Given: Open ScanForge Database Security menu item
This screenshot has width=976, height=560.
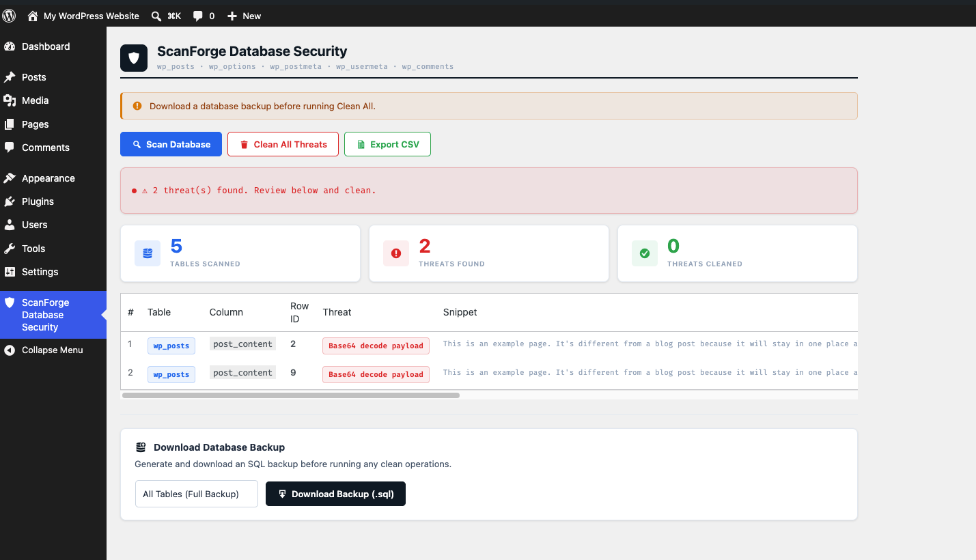Looking at the screenshot, I should click(x=53, y=315).
